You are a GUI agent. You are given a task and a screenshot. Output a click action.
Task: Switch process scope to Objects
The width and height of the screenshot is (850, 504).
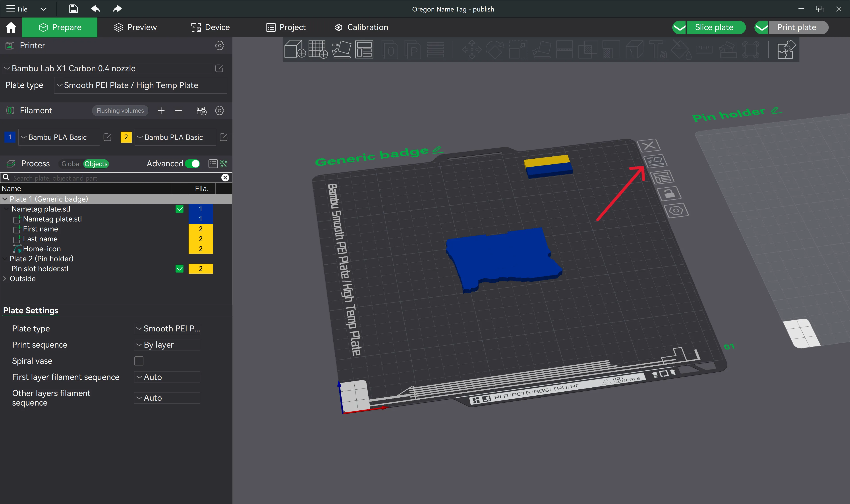coord(96,164)
